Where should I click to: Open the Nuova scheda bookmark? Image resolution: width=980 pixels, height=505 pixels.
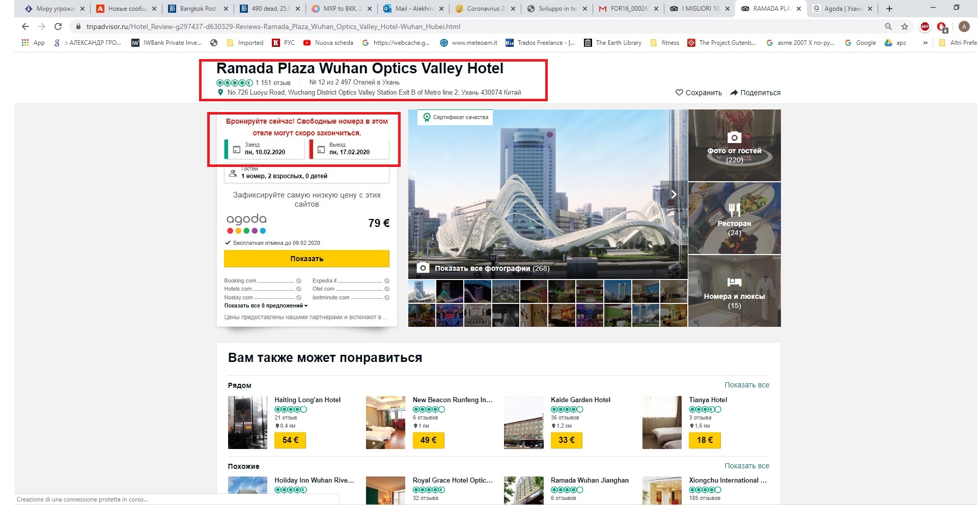pyautogui.click(x=328, y=43)
